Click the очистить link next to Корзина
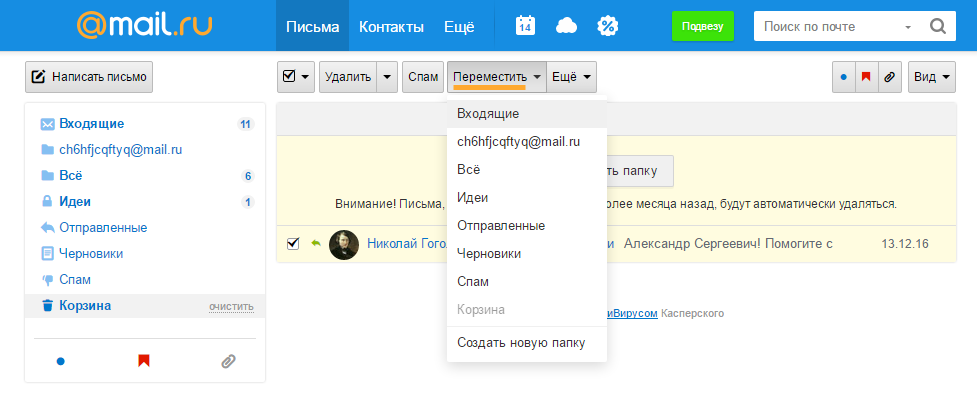This screenshot has width=977, height=398. pyautogui.click(x=231, y=306)
